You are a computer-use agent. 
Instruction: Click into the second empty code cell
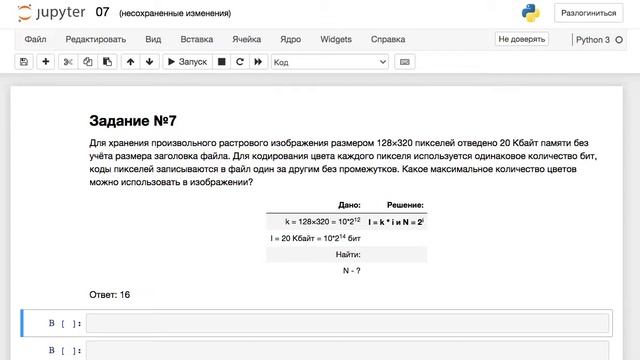point(347,351)
